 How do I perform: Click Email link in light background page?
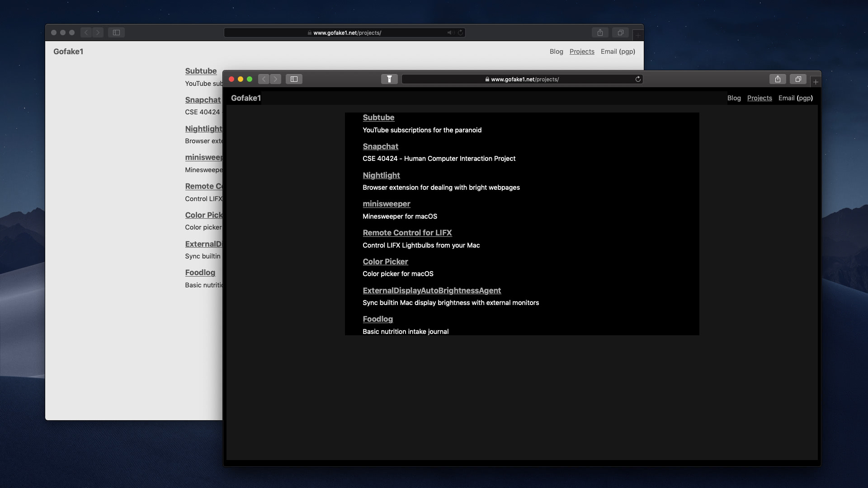click(x=609, y=52)
